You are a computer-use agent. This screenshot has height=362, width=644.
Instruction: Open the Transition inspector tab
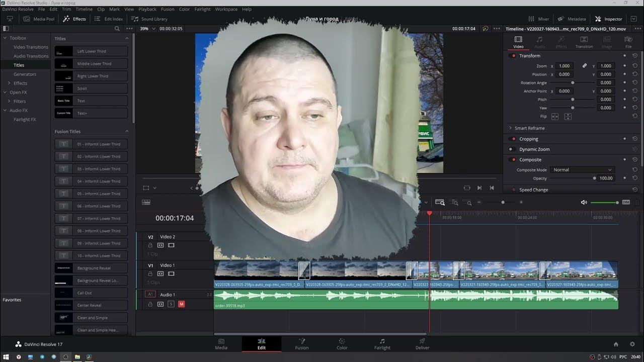point(584,42)
